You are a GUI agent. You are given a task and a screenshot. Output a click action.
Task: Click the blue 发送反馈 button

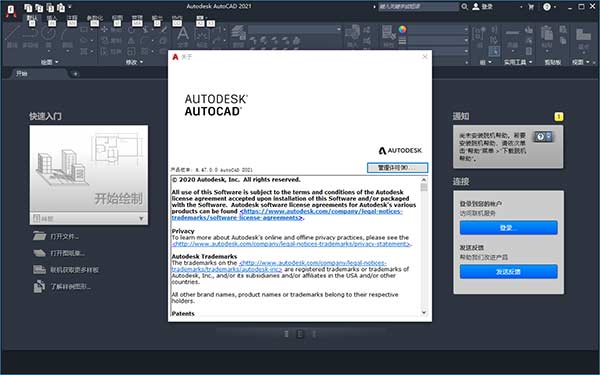(508, 271)
